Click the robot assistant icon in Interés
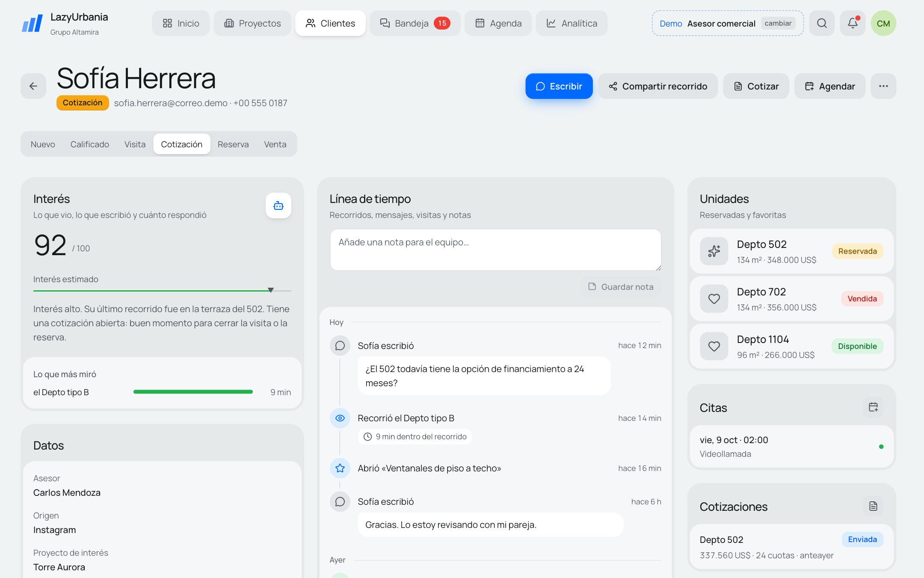 coord(278,206)
